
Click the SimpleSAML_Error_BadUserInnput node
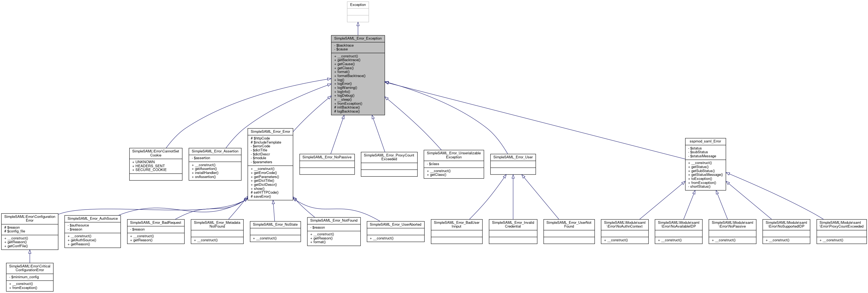pyautogui.click(x=456, y=232)
